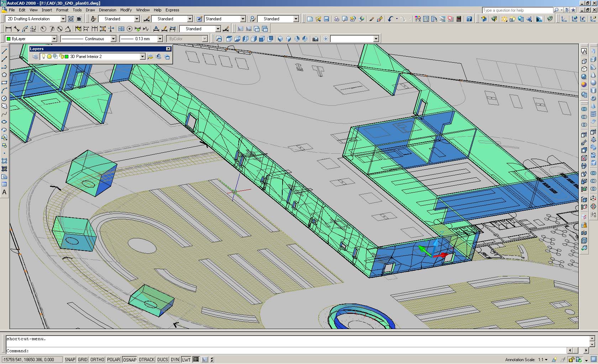Screen dimensions: 598x364
Task: Click the Linear Dimension tool
Action: pos(9,29)
